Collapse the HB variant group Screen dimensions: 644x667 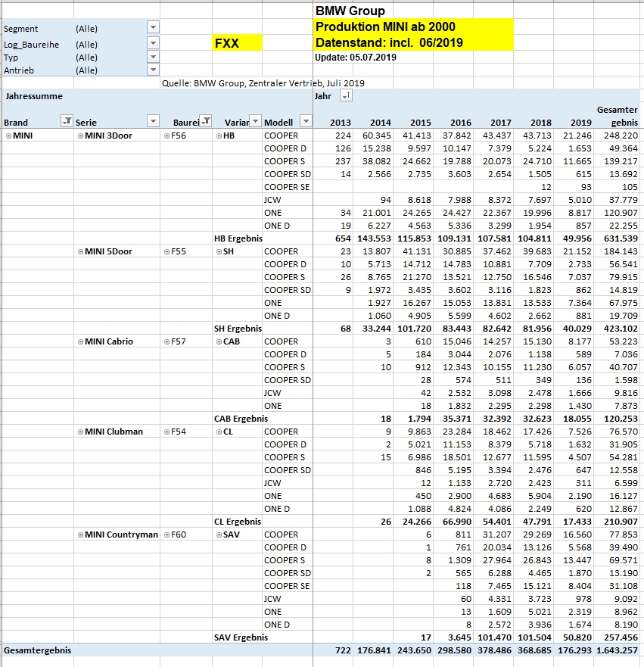219,136
